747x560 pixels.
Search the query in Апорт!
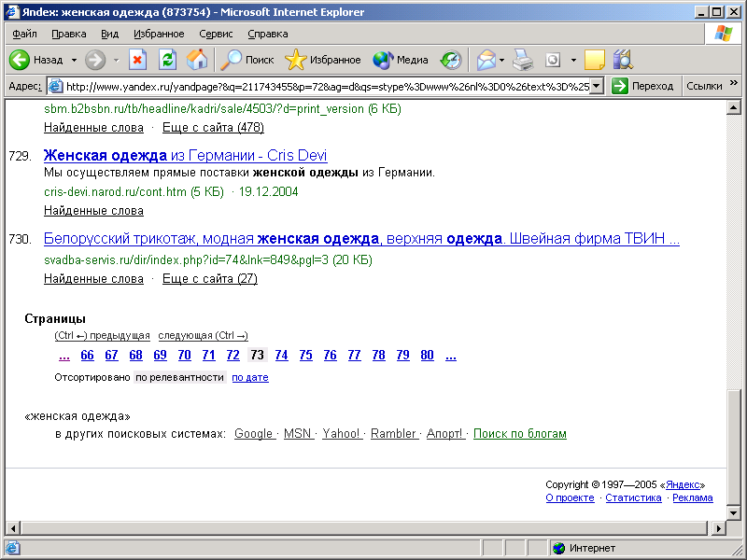[444, 434]
